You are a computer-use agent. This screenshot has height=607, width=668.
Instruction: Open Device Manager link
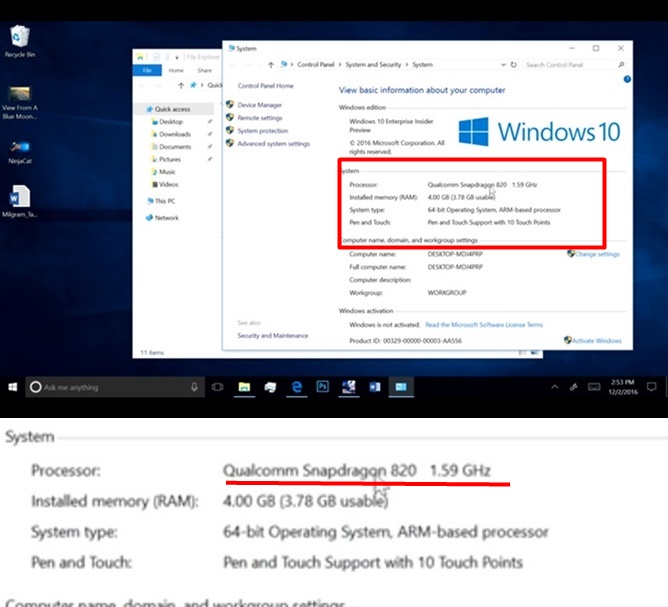tap(259, 105)
